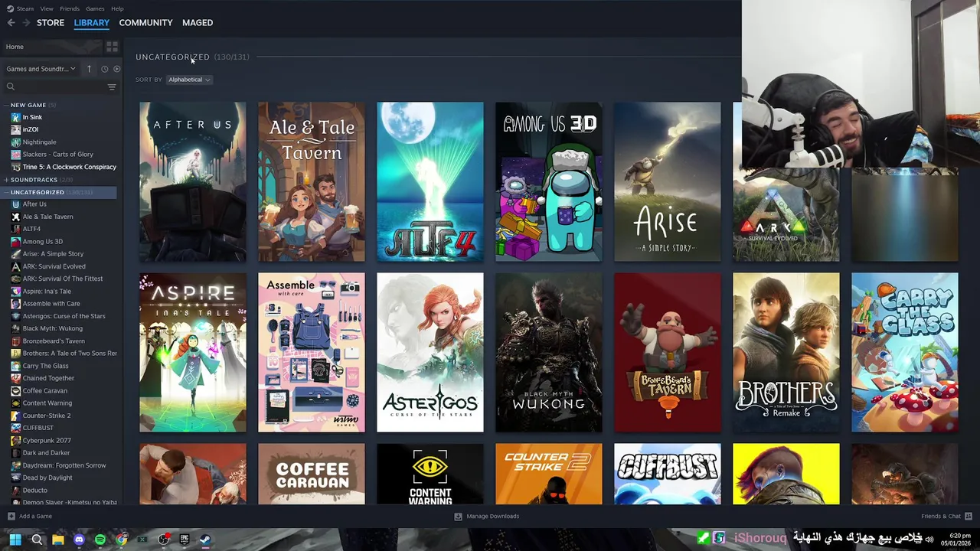Open Ale & Tale Tavern cover
980x551 pixels.
coord(312,181)
